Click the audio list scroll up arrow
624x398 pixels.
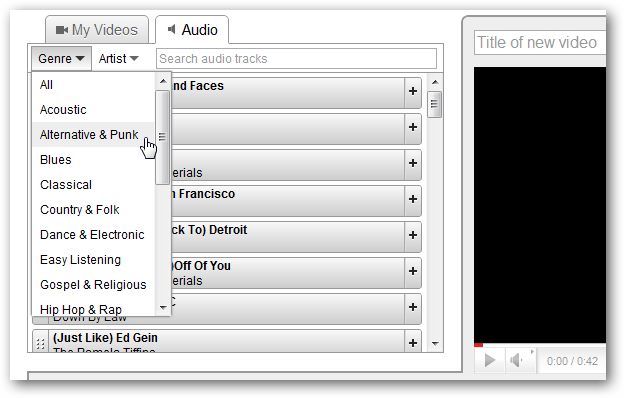pyautogui.click(x=435, y=82)
